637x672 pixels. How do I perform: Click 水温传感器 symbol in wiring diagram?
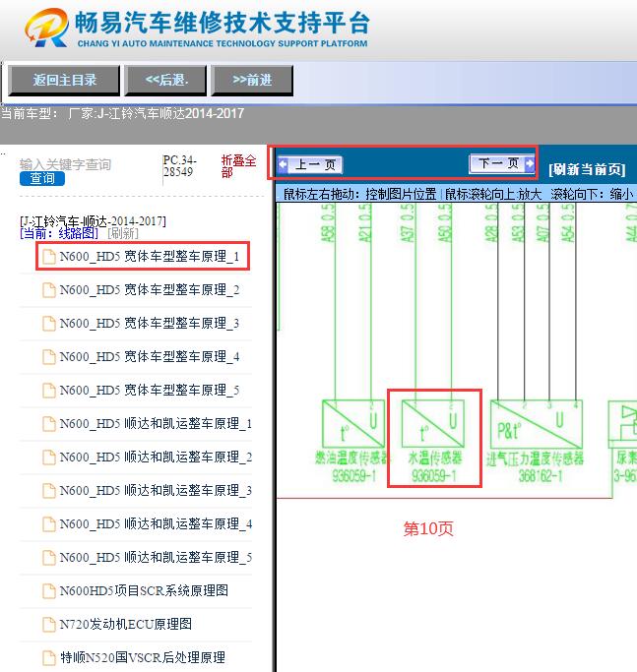coord(432,424)
